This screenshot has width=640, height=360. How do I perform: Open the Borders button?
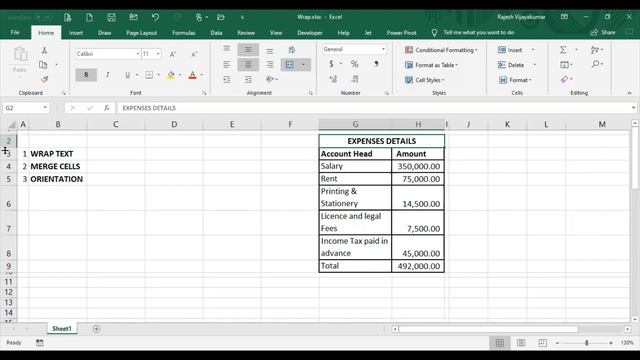coord(149,75)
